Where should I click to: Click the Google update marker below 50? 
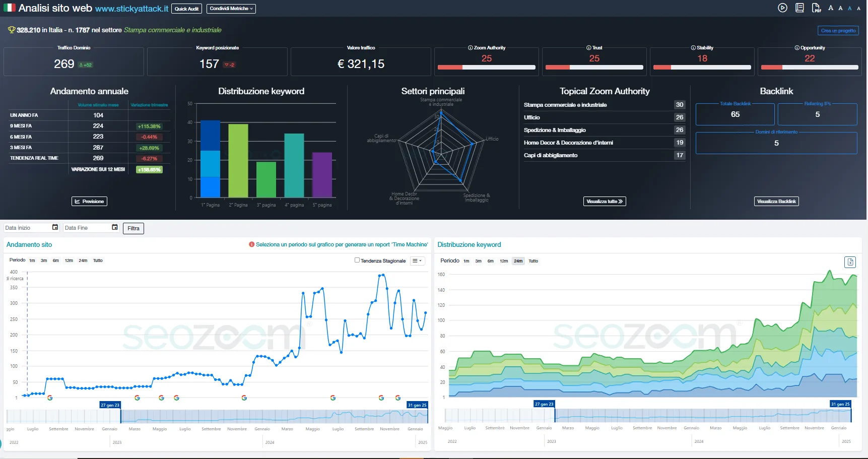pyautogui.click(x=50, y=398)
